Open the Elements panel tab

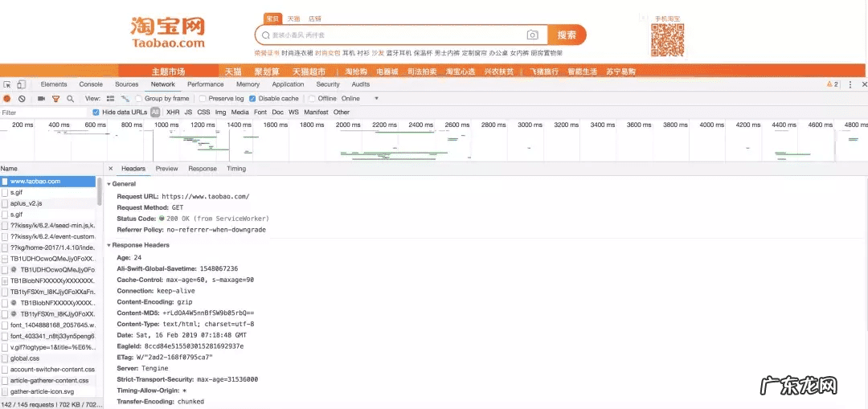pyautogui.click(x=54, y=84)
